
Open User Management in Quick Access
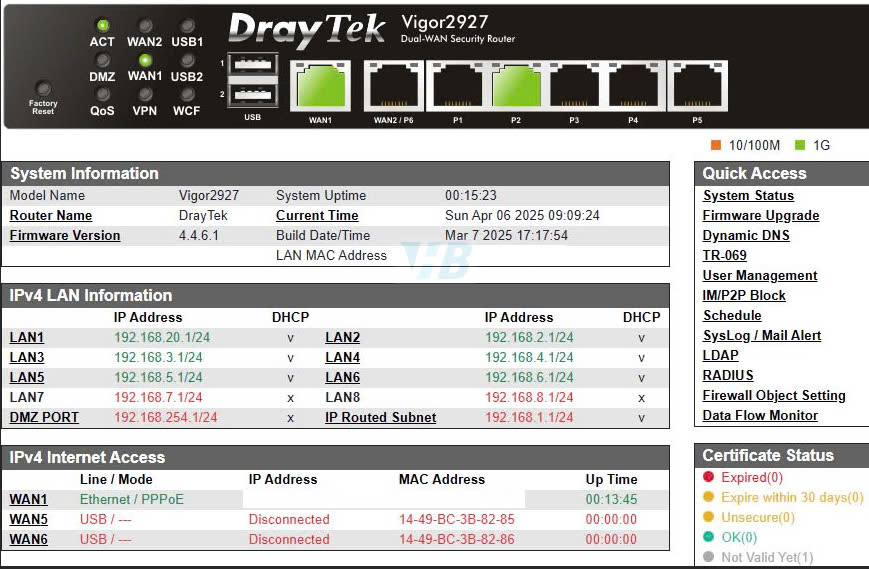coord(760,275)
